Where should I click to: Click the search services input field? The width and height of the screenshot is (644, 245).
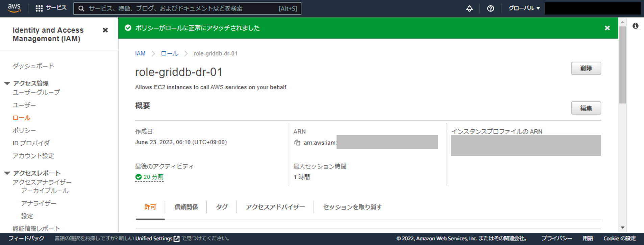182,8
